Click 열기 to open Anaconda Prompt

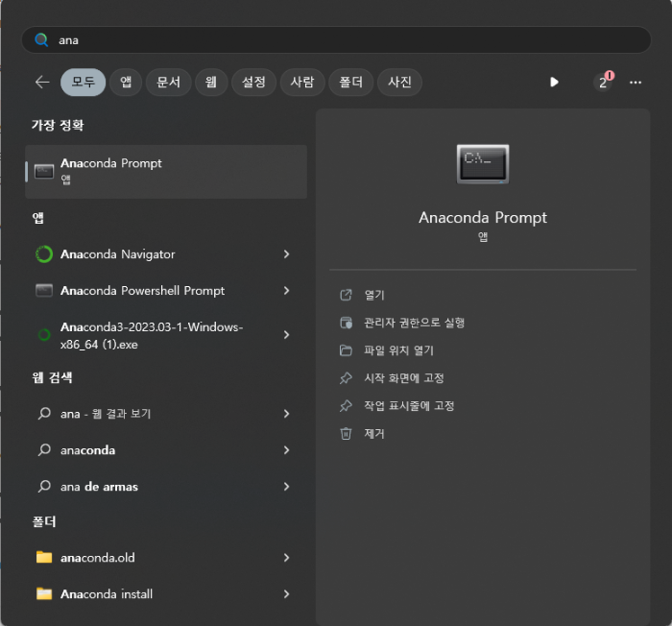pyautogui.click(x=374, y=295)
